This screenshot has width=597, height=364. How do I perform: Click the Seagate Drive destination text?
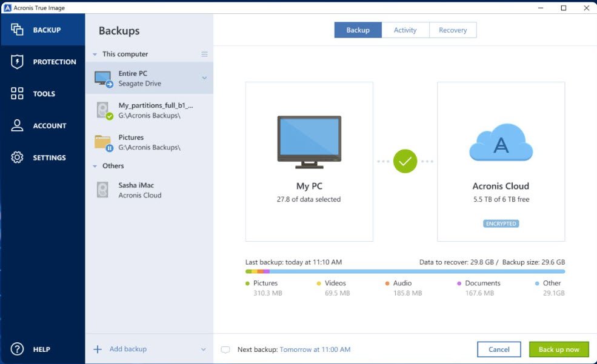coord(140,84)
